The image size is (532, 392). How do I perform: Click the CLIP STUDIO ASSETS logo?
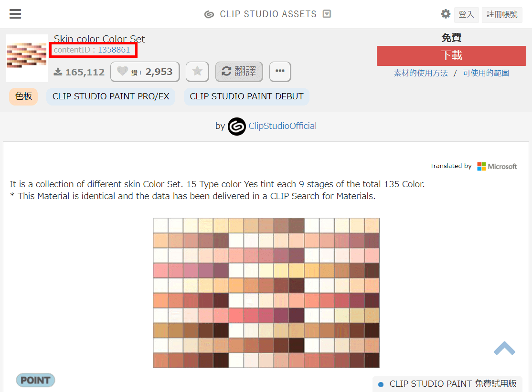coord(260,14)
